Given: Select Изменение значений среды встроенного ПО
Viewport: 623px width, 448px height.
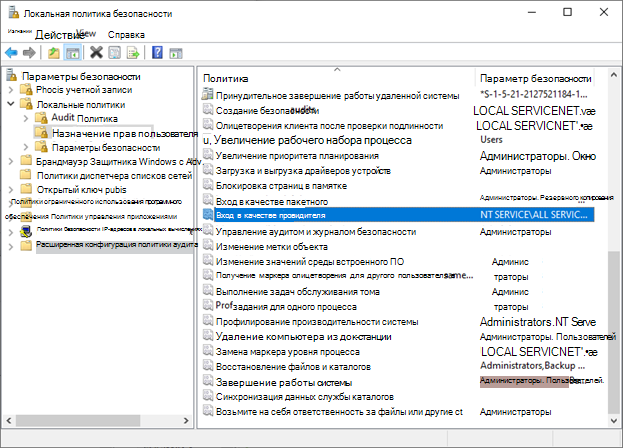Looking at the screenshot, I should 310,262.
